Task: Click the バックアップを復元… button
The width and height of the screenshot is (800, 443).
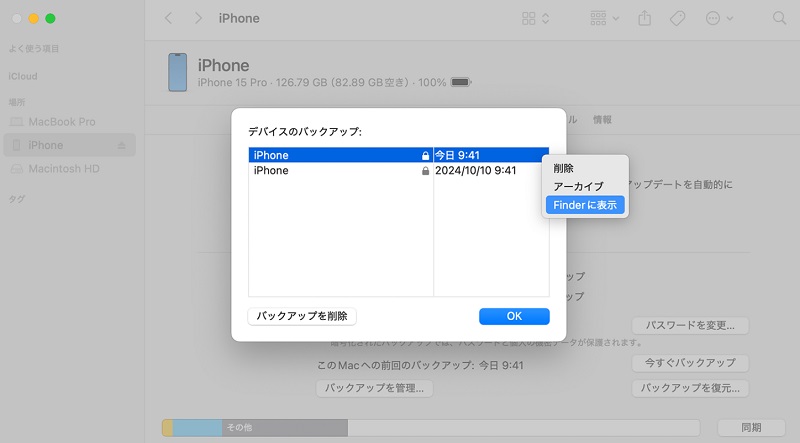Action: 690,388
